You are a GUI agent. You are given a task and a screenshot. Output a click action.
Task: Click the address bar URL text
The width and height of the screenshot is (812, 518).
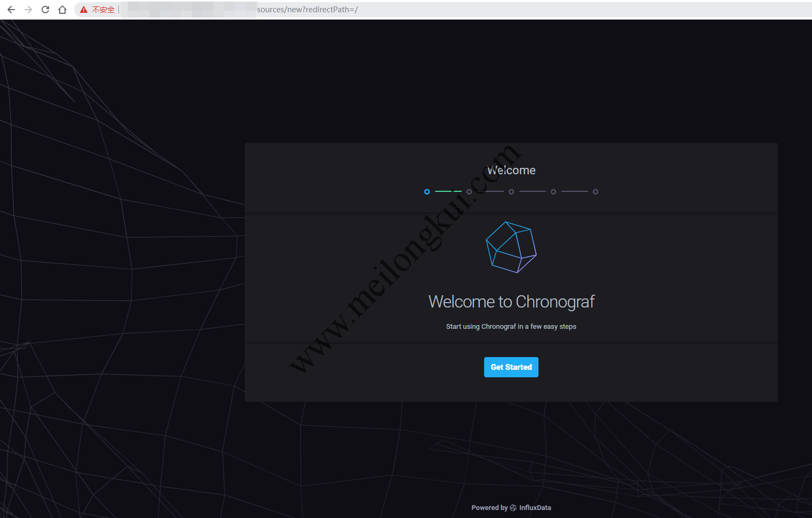tap(307, 10)
